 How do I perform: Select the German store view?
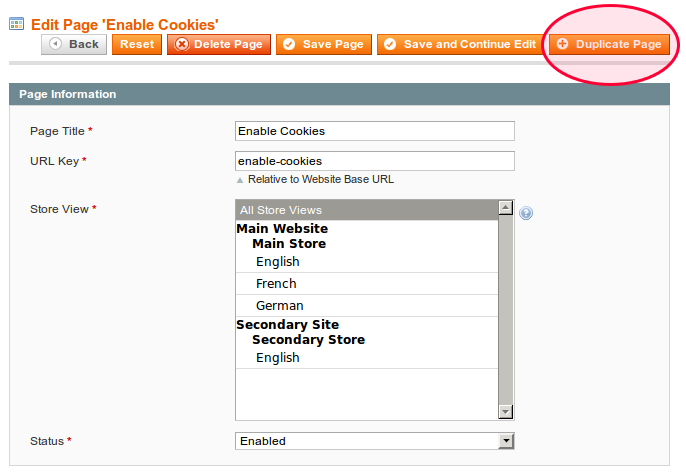[367, 305]
